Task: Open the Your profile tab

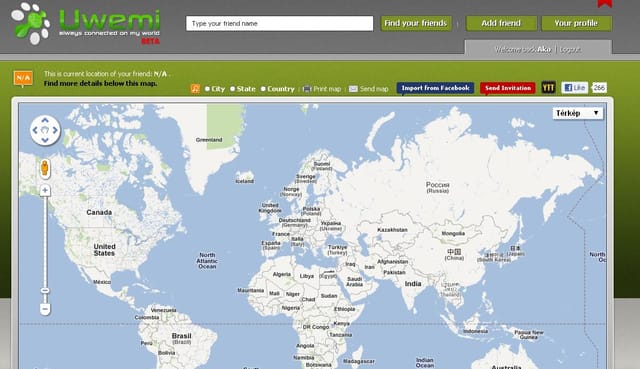Action: point(576,23)
